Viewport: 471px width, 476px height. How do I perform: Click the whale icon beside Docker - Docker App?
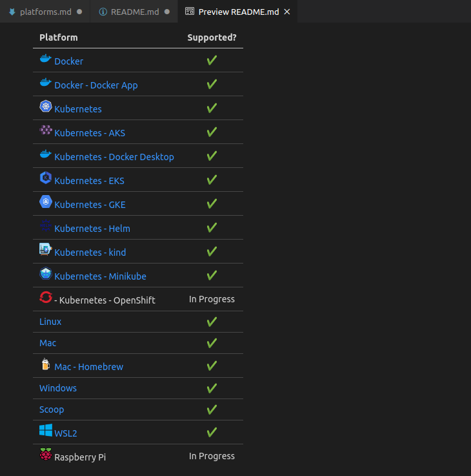pyautogui.click(x=46, y=82)
